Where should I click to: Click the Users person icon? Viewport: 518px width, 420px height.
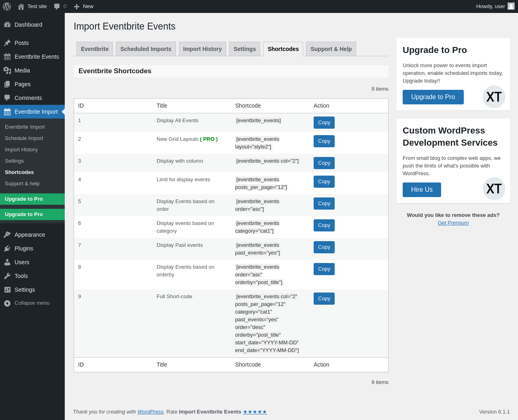click(7, 262)
